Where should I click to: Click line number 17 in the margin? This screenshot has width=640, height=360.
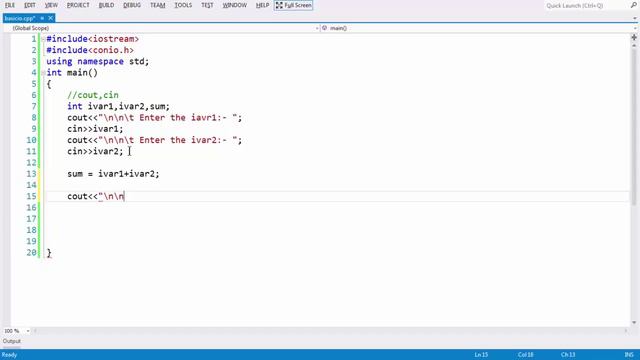click(31, 219)
